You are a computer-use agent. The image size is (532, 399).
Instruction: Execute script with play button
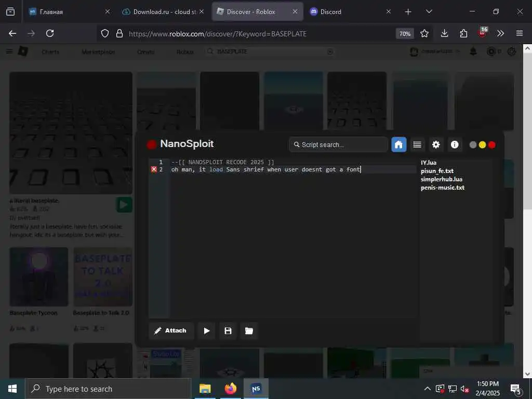click(207, 330)
